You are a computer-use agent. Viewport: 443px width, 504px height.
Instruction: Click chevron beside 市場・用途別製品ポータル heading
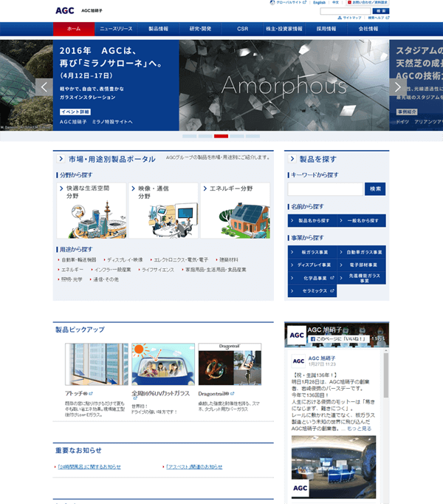[x=61, y=159]
